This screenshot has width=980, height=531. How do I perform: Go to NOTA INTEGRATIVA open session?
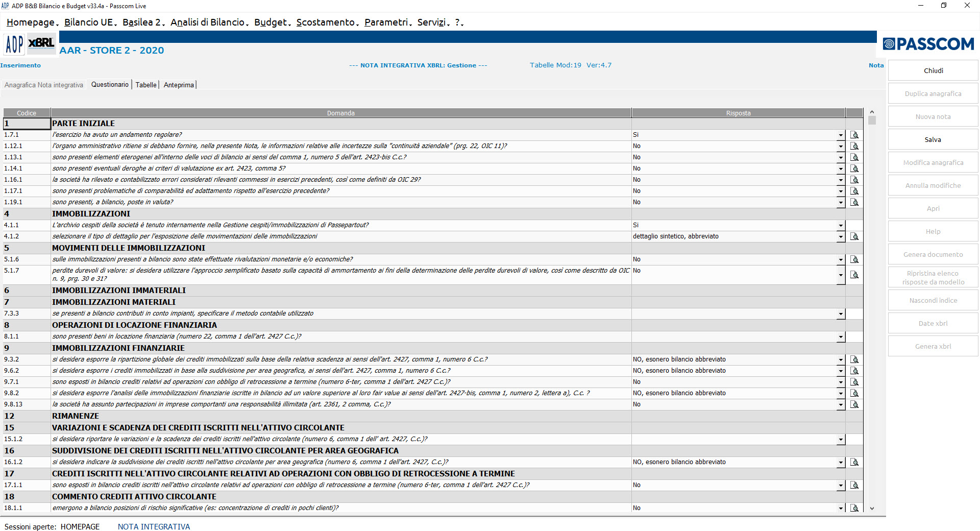[154, 526]
